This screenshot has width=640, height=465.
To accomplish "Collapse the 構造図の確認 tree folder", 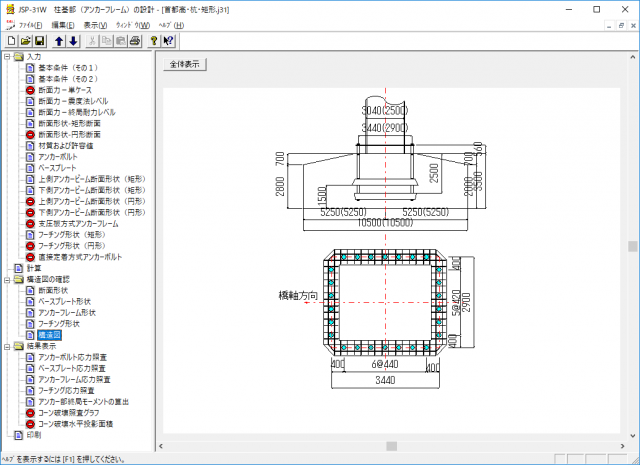I will 7,280.
